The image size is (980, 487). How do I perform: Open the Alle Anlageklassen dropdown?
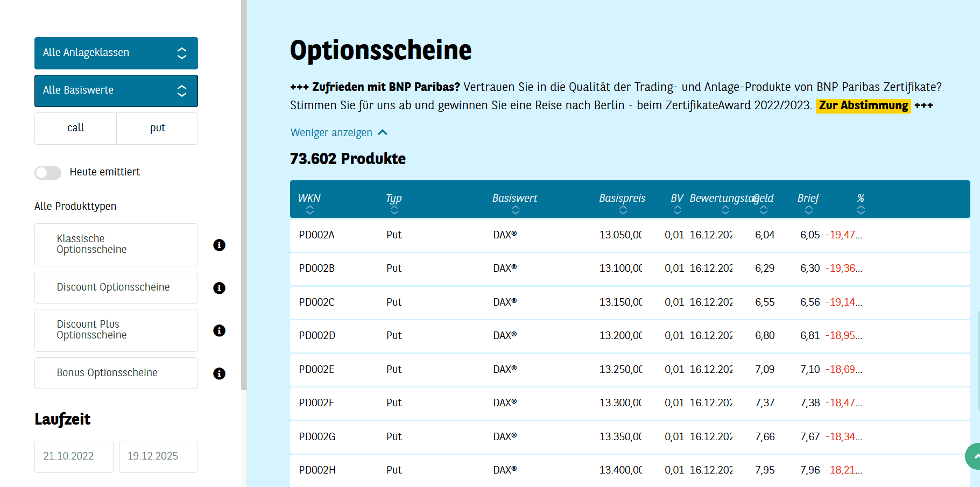(x=116, y=53)
